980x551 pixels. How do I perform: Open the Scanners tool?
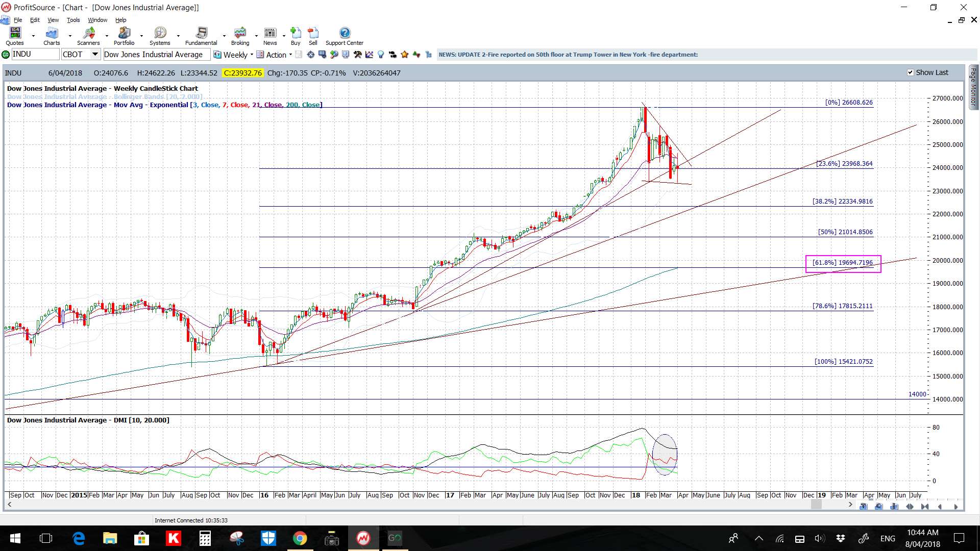coord(88,36)
